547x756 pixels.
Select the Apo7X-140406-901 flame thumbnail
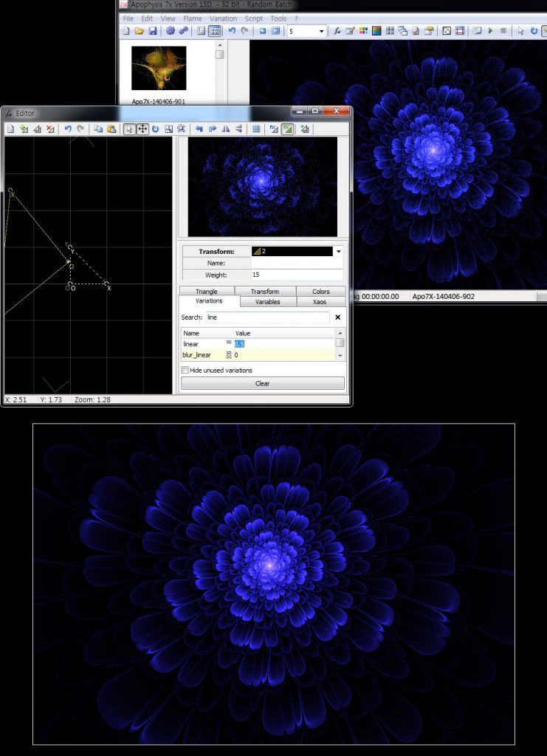click(x=159, y=68)
